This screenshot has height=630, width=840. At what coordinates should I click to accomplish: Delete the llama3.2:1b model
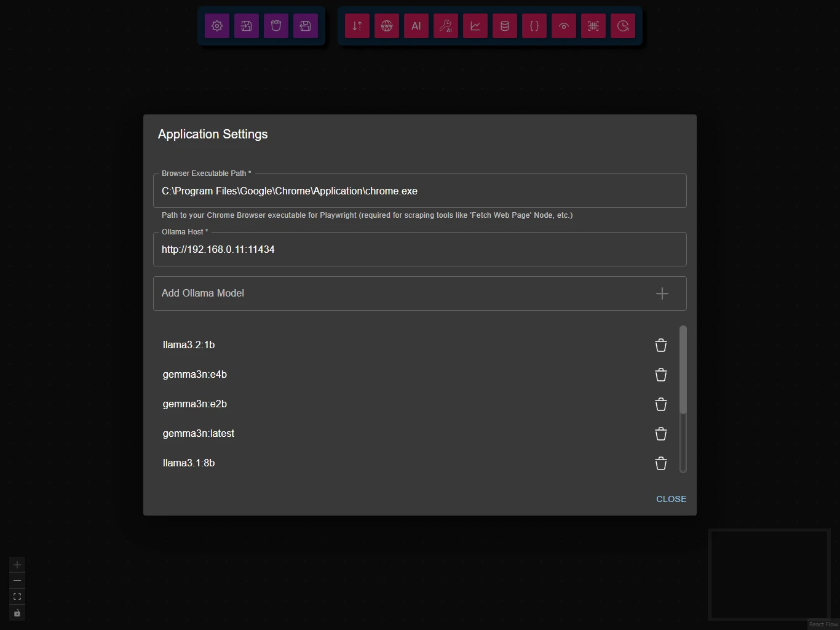pyautogui.click(x=661, y=345)
